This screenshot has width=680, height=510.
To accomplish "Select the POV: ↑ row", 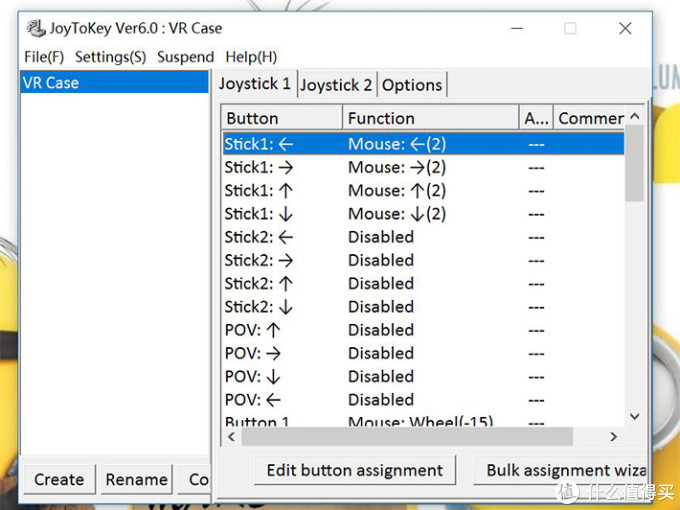I will pyautogui.click(x=423, y=330).
